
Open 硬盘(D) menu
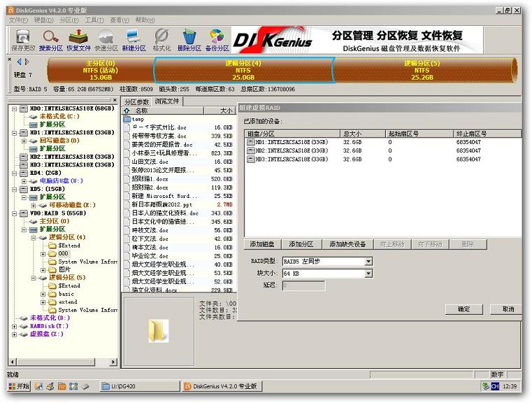click(x=43, y=20)
